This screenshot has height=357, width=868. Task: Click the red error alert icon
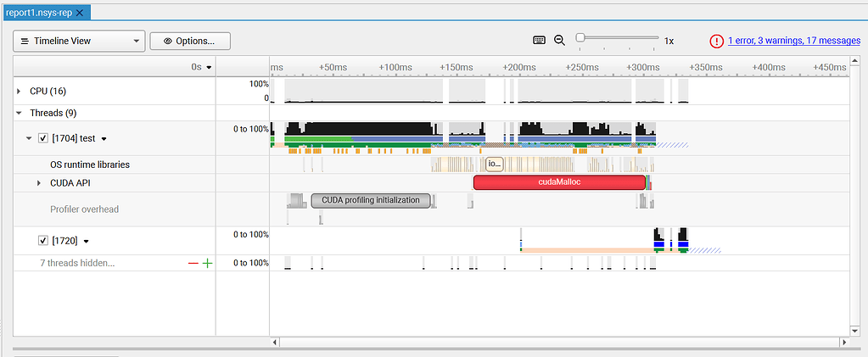(717, 41)
